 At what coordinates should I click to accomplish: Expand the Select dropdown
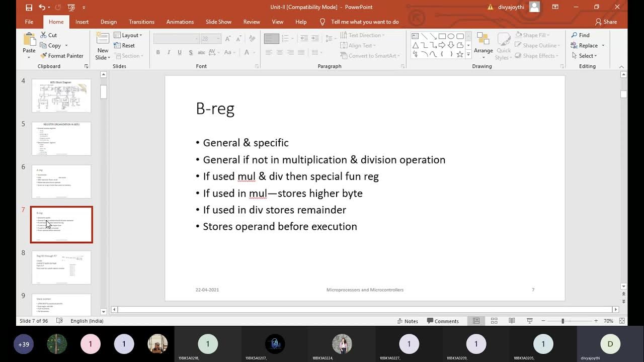pos(584,56)
